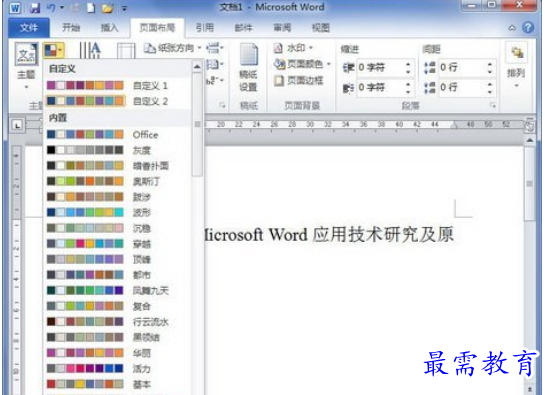Image resolution: width=545 pixels, height=395 pixels.
Task: Click the previous page button on scrollbar
Action: tap(530, 389)
